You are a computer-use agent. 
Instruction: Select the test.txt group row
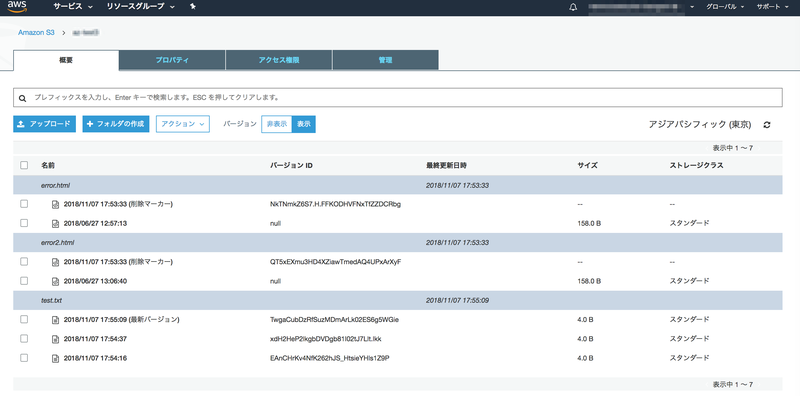[x=398, y=300]
